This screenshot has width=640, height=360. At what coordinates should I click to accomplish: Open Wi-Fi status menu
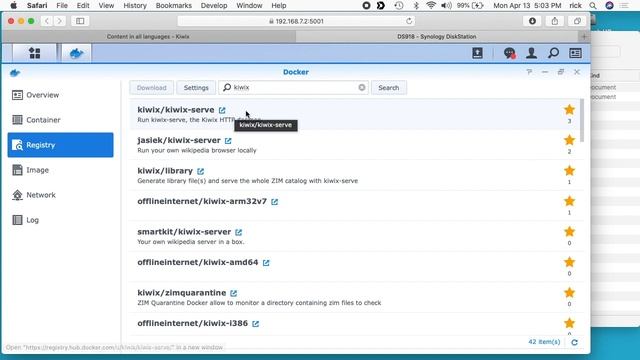[x=431, y=6]
